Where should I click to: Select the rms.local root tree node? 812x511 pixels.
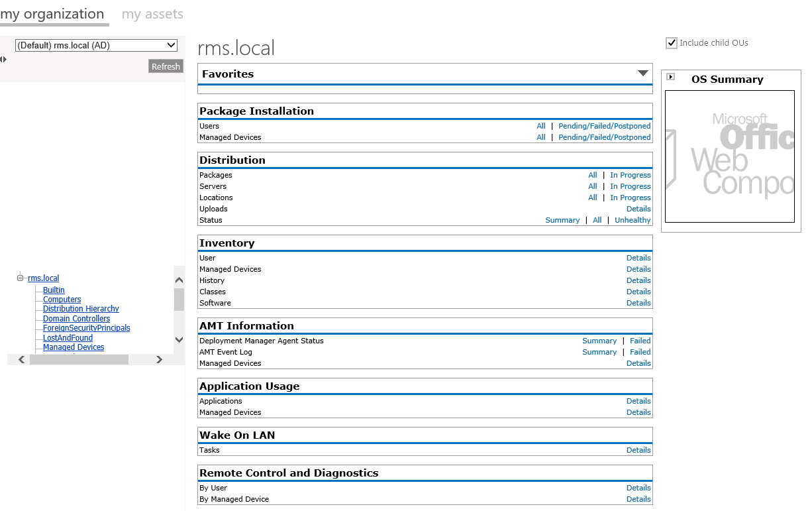click(44, 278)
